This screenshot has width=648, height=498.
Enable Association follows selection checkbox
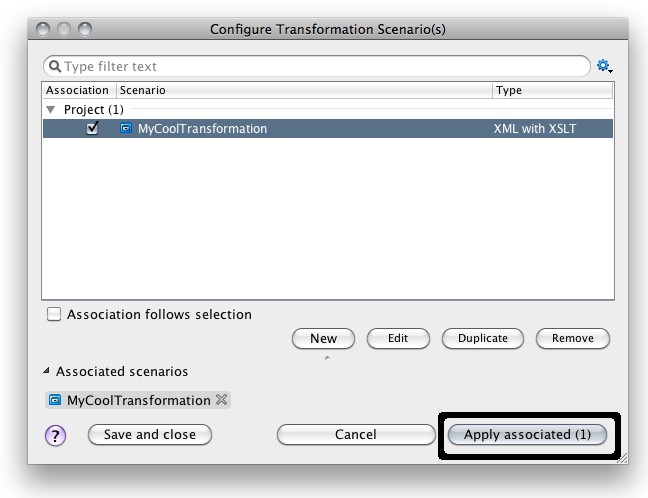point(54,314)
